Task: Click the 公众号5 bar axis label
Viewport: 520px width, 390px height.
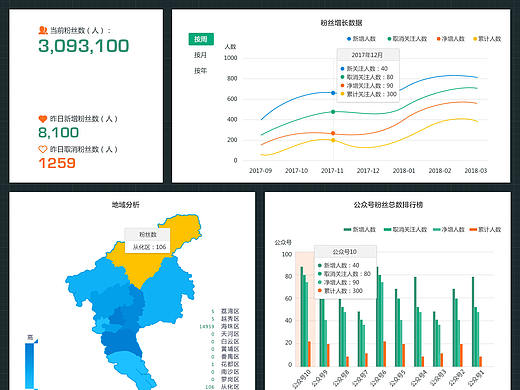Action: click(398, 379)
